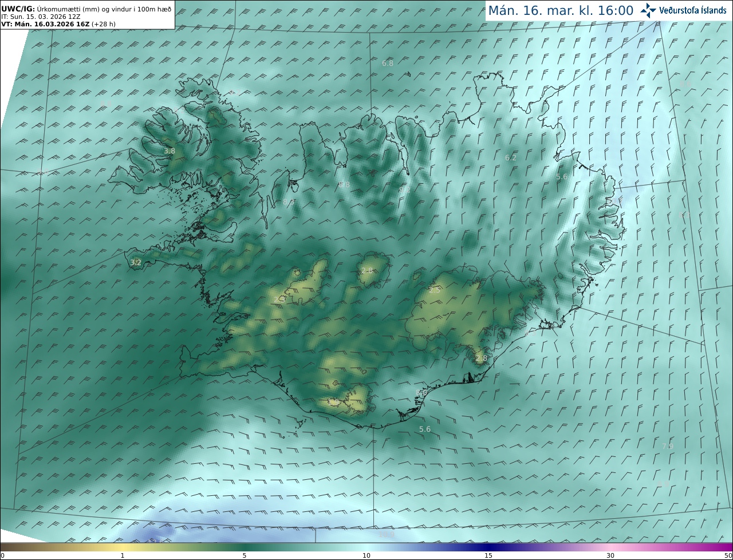Image resolution: width=733 pixels, height=560 pixels.
Task: Click the 'Mán. 16. mar. kl. 16:00' timestamp
Action: coord(561,10)
